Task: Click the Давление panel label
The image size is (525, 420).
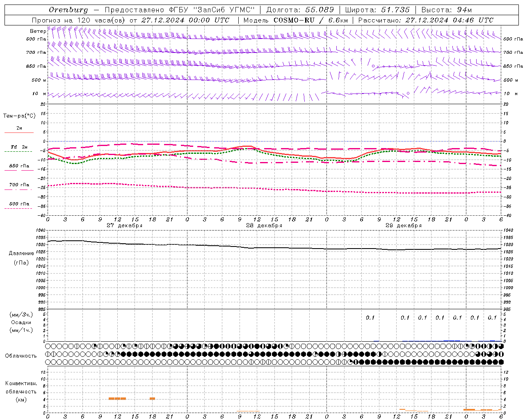Action: pyautogui.click(x=21, y=253)
